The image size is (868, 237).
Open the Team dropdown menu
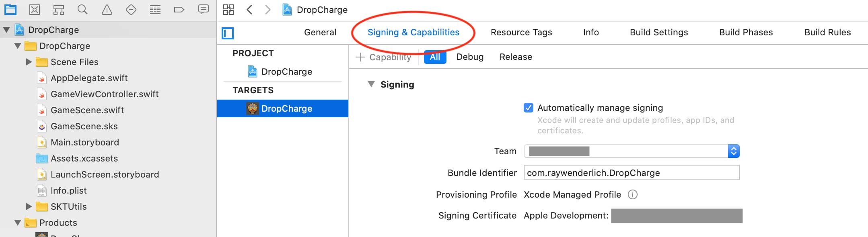pos(734,151)
